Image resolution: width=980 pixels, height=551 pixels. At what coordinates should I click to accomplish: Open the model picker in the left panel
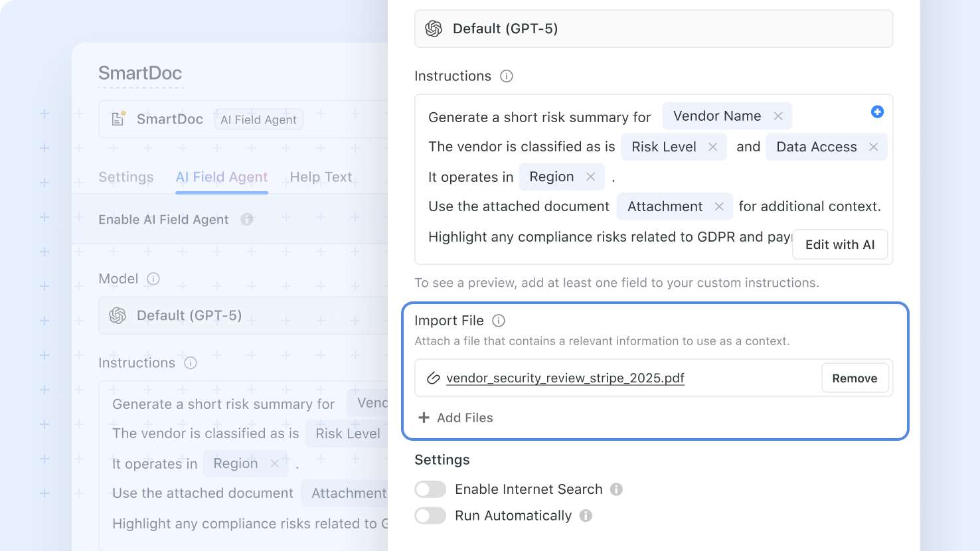[x=199, y=315]
